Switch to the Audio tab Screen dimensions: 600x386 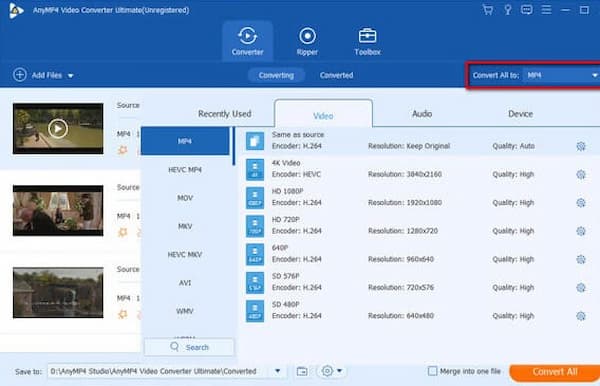(422, 114)
